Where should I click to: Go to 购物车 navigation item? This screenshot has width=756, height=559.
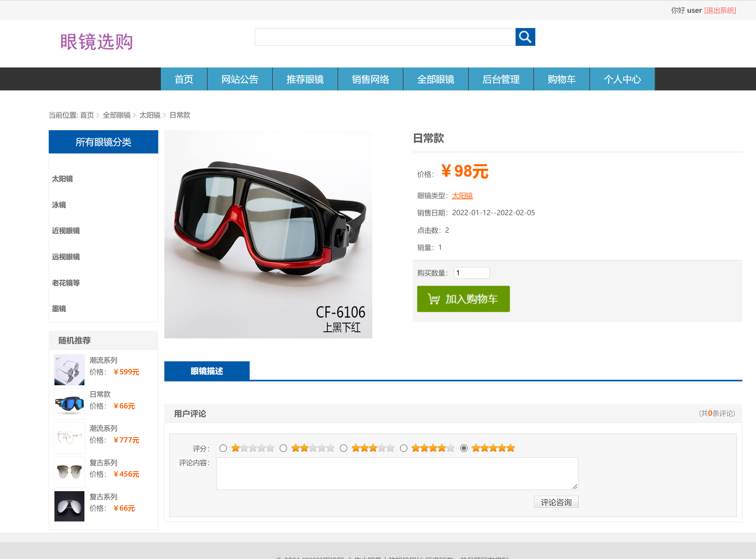pyautogui.click(x=561, y=79)
